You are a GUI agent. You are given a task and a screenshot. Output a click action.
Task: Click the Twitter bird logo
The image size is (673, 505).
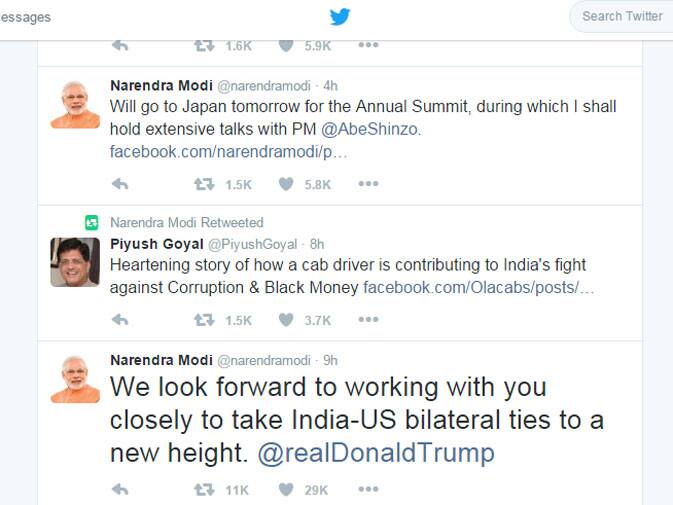pos(340,17)
